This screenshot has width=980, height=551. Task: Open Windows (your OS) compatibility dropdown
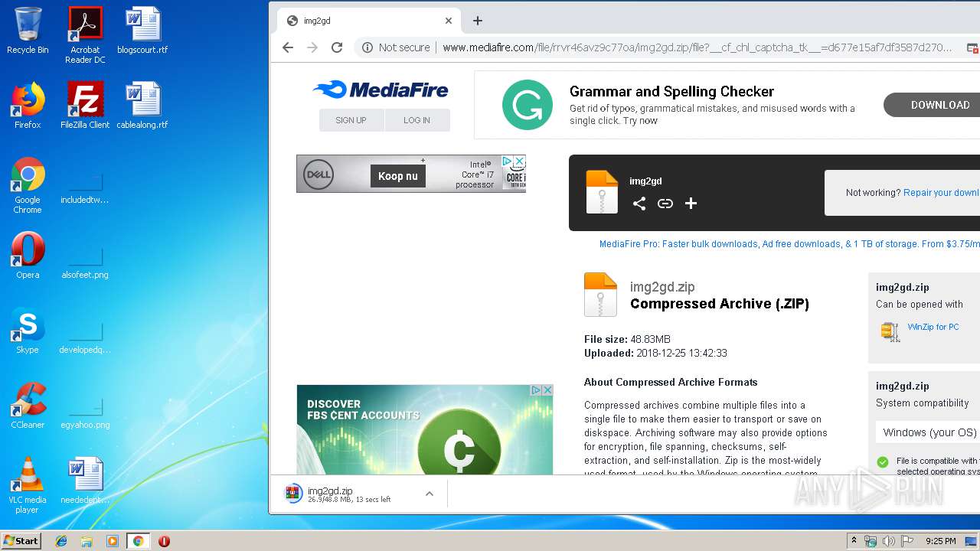tap(928, 432)
